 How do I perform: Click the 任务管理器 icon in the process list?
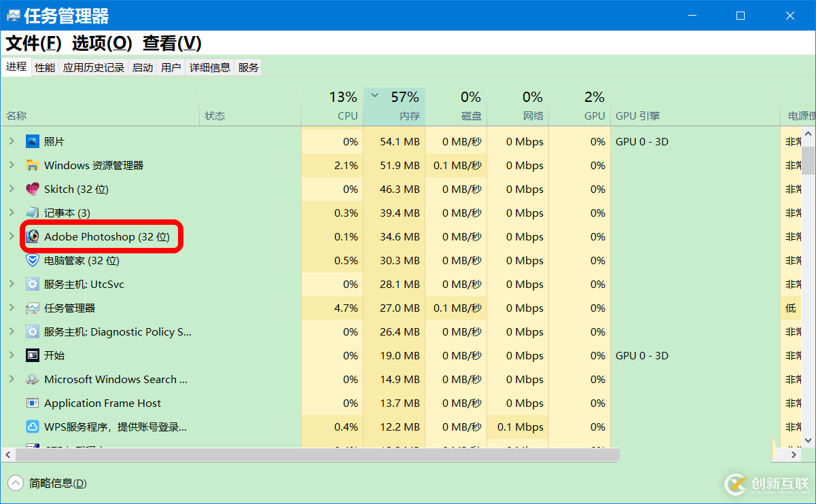pyautogui.click(x=33, y=308)
